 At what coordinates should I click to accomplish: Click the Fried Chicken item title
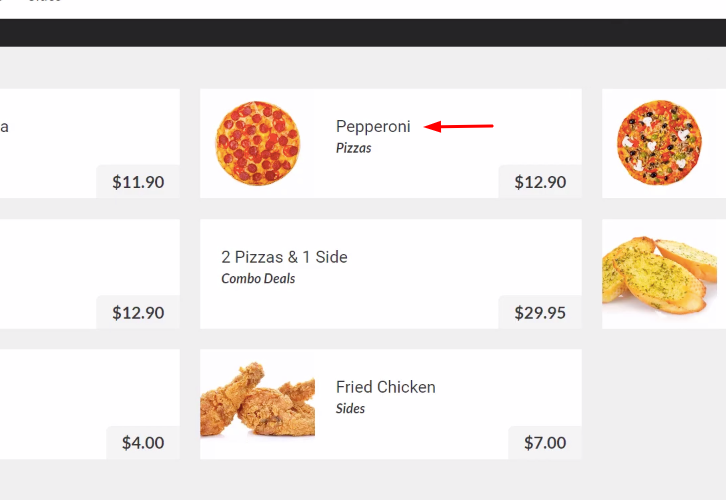click(386, 387)
